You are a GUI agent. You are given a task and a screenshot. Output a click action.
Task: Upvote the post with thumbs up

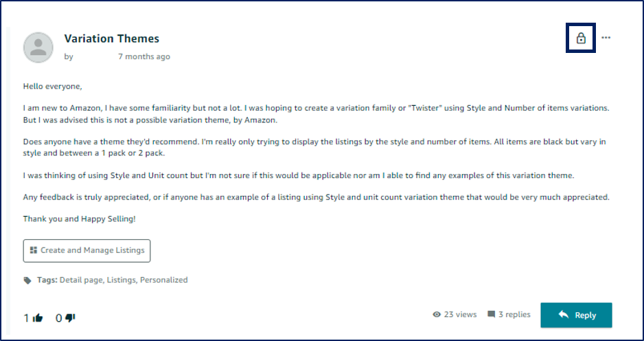(x=38, y=318)
